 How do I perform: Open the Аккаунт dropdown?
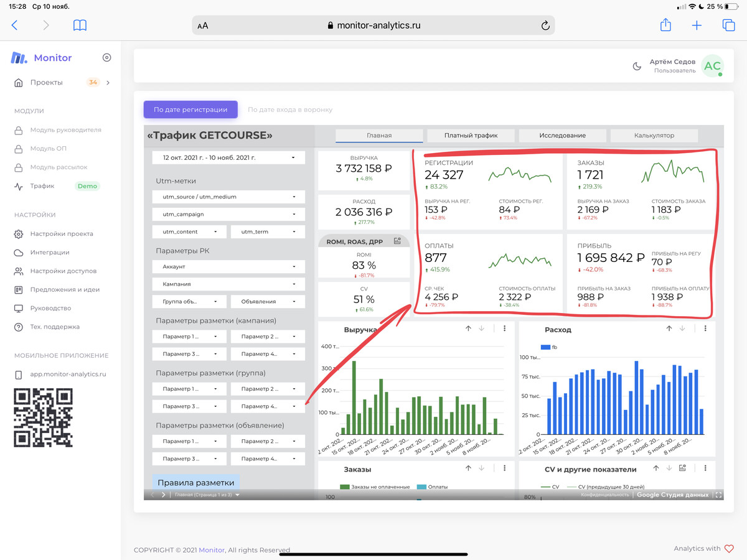coord(228,266)
